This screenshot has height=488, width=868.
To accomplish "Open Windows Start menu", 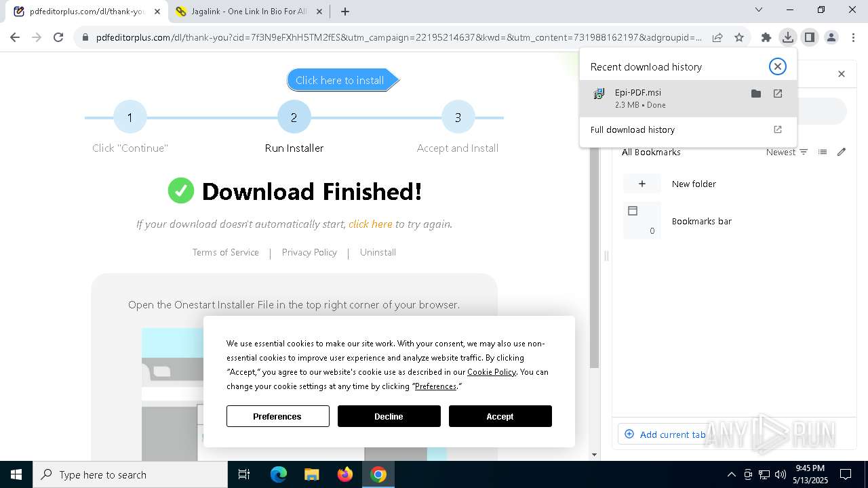I will coord(16,474).
